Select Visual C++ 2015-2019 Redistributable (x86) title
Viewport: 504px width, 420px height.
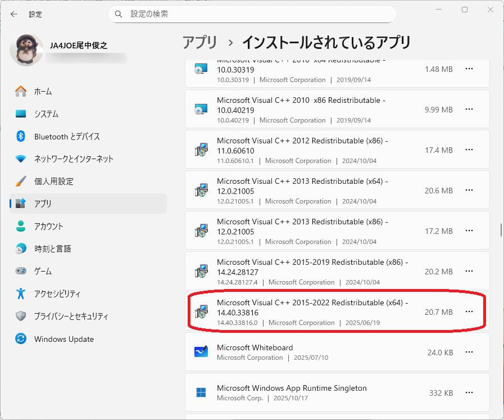click(x=312, y=267)
